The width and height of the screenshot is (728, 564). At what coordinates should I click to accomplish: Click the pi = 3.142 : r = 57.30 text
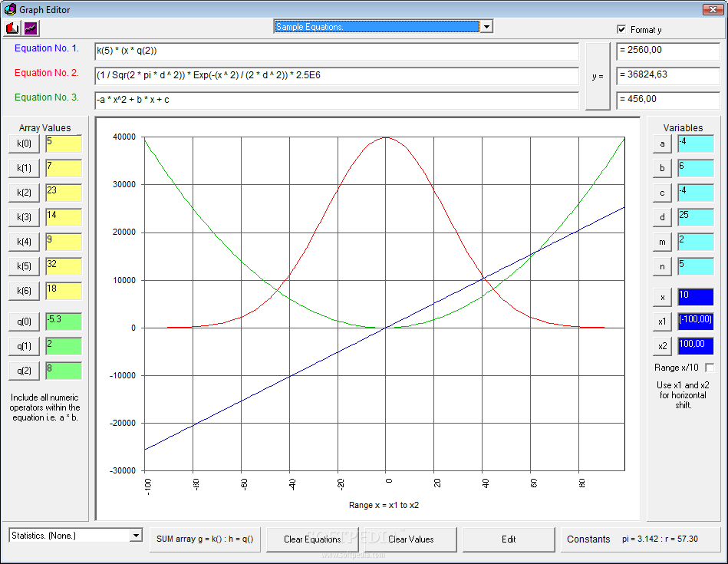[660, 539]
